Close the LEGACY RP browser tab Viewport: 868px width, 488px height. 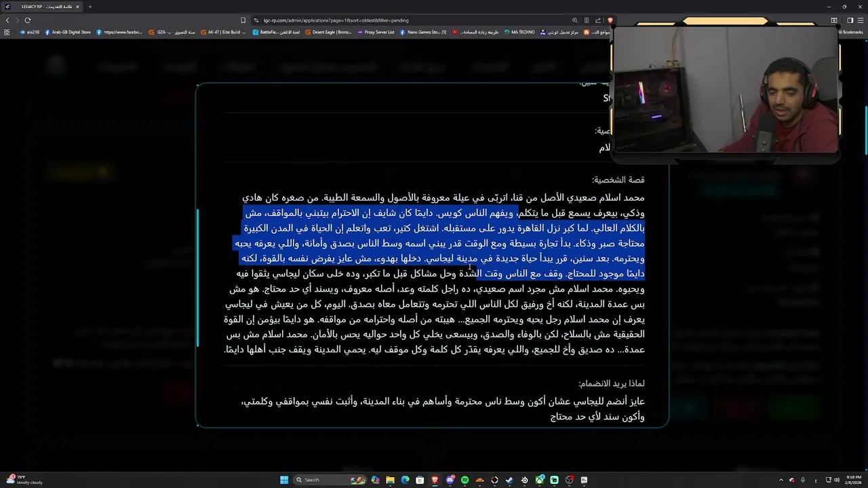(77, 7)
